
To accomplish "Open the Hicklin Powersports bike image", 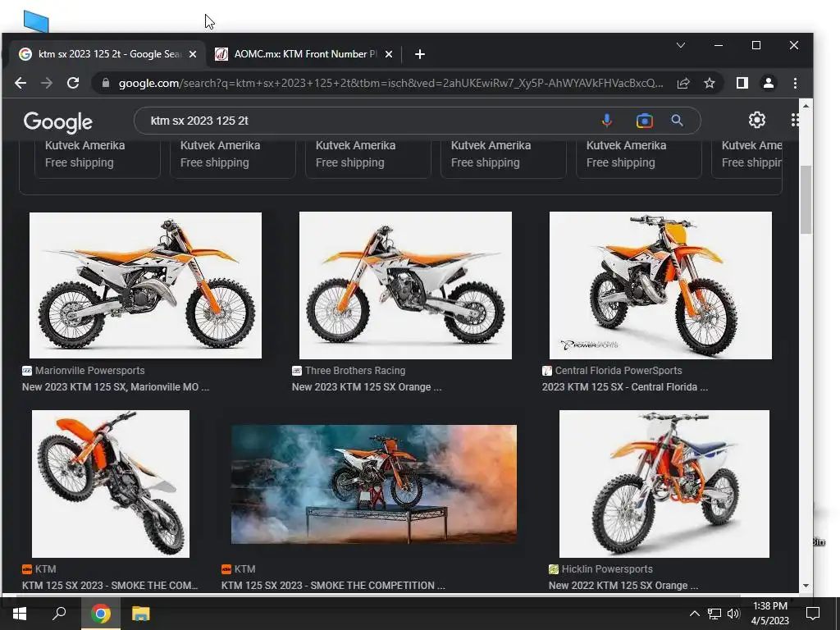I will coord(664,484).
